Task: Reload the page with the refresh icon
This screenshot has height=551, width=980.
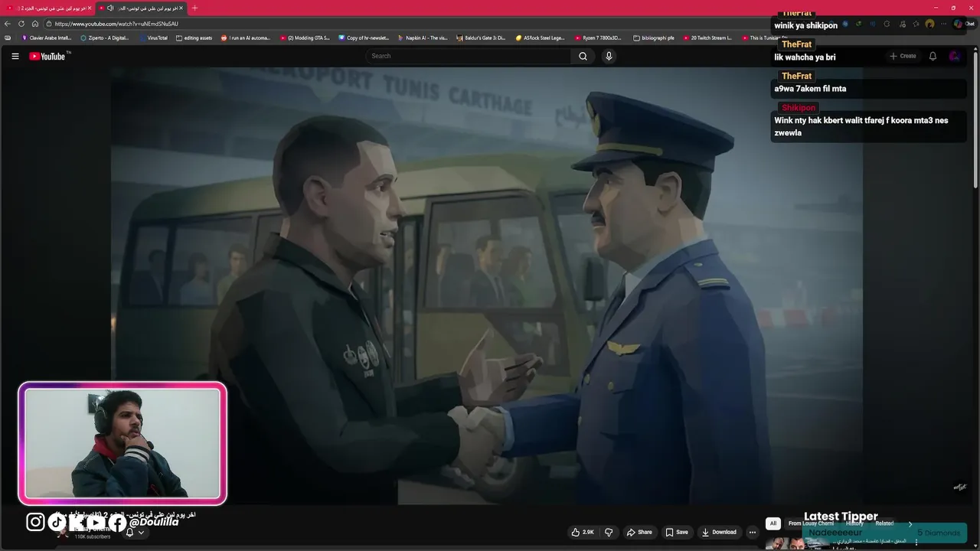Action: pyautogui.click(x=21, y=24)
